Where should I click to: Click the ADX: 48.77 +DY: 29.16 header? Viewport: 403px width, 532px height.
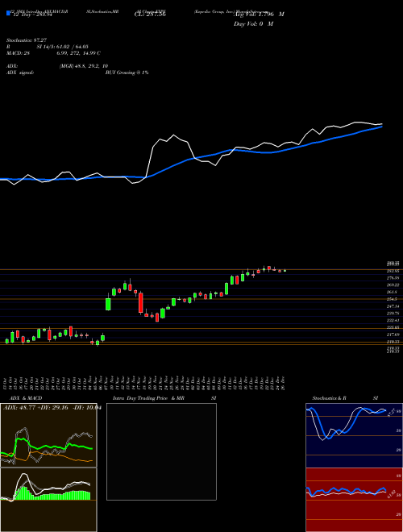(51, 408)
